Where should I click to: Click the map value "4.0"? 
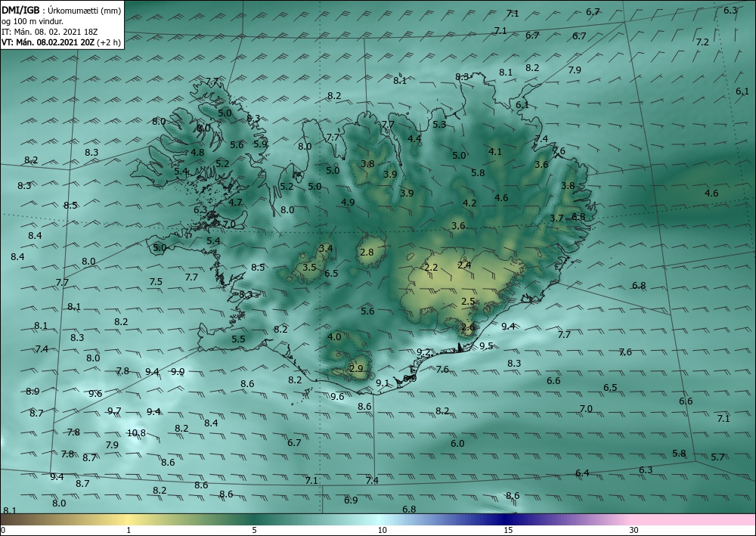pos(335,336)
